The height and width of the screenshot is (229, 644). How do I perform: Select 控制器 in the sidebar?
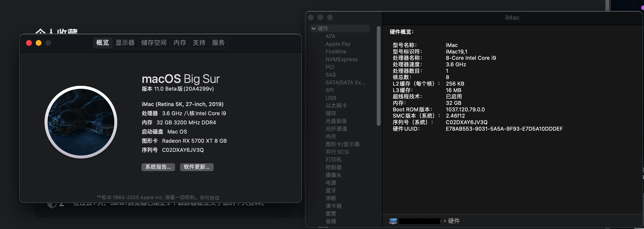tap(334, 167)
